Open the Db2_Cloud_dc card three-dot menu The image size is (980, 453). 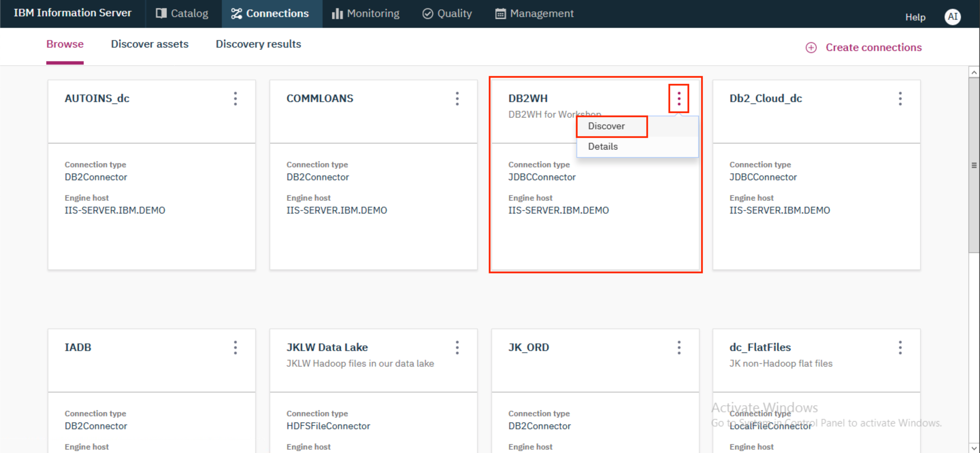900,99
